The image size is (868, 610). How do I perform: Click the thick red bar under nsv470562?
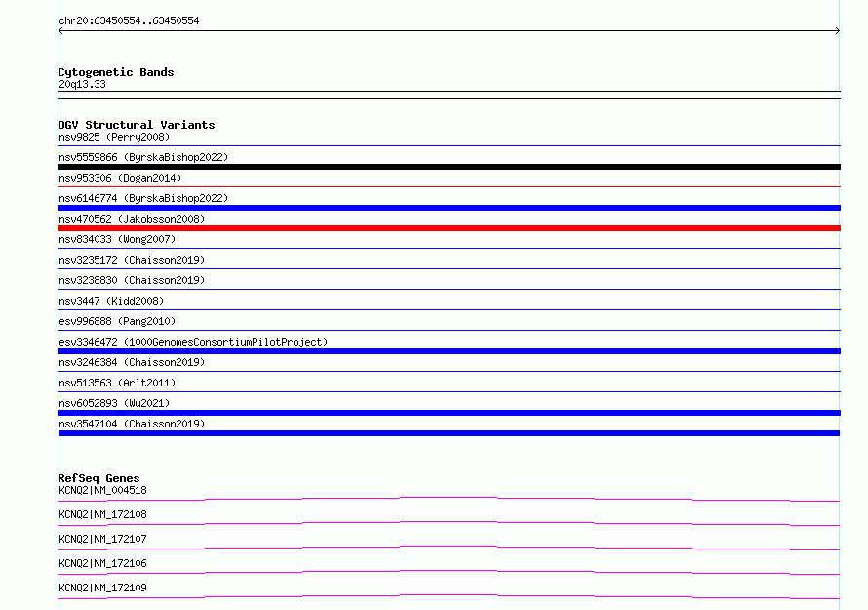coord(449,228)
